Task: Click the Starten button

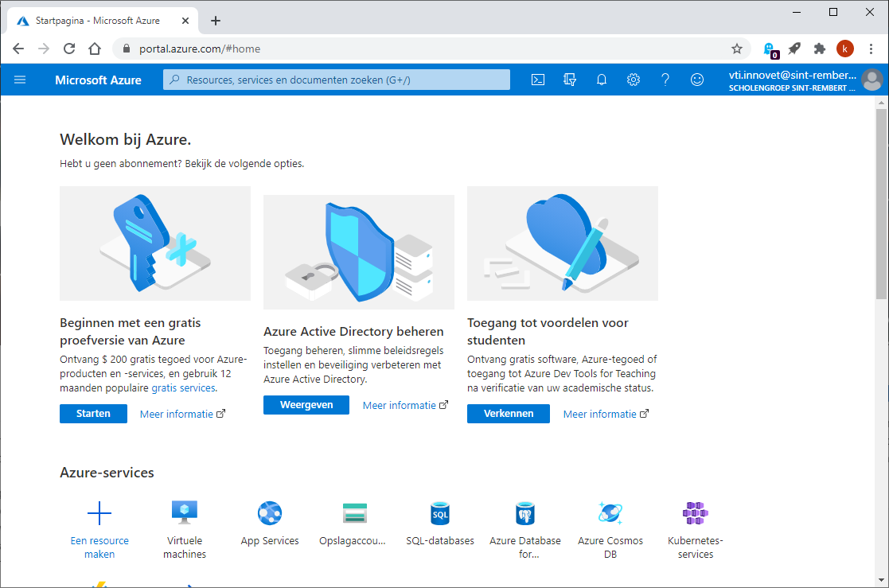Action: [94, 414]
